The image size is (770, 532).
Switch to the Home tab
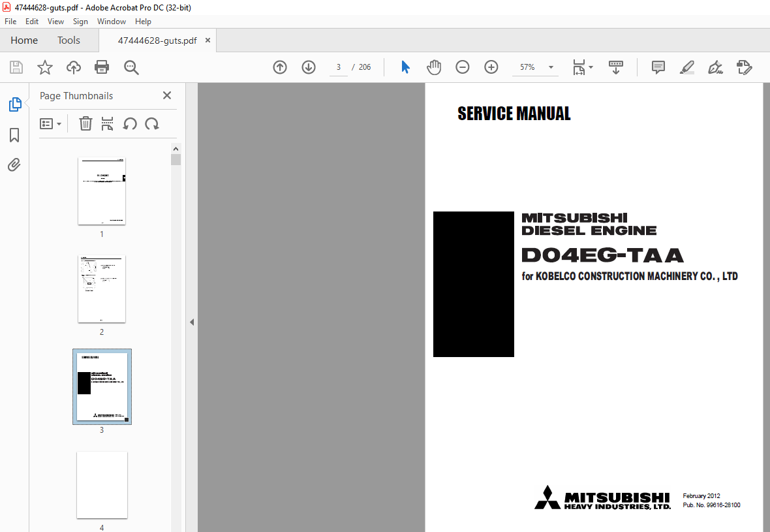pyautogui.click(x=24, y=40)
